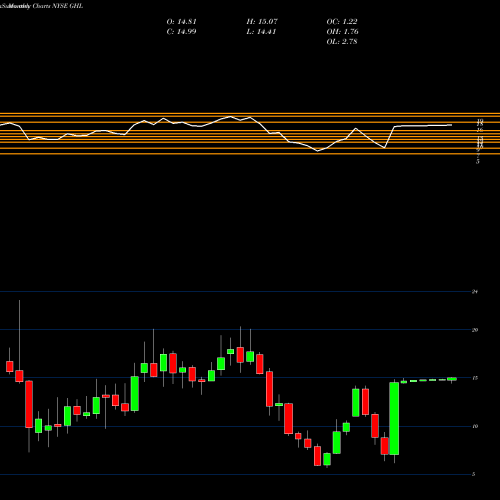
Task: Click the 20 price axis label
Action: coord(475,330)
